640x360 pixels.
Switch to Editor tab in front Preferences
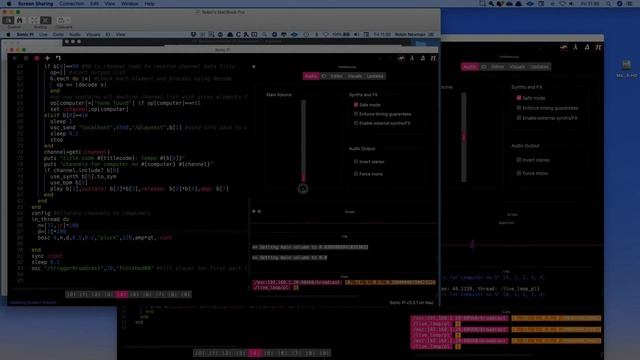337,76
